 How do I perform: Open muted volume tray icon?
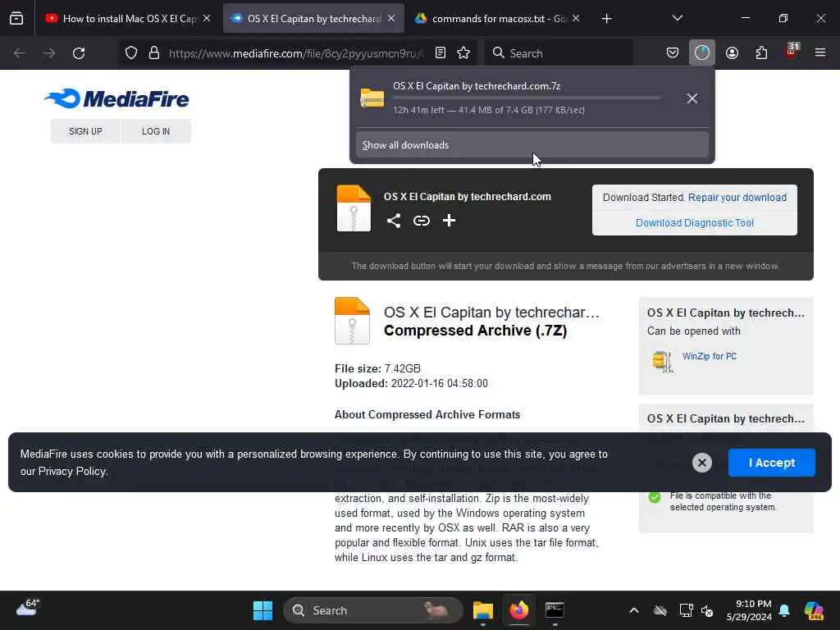pos(707,610)
